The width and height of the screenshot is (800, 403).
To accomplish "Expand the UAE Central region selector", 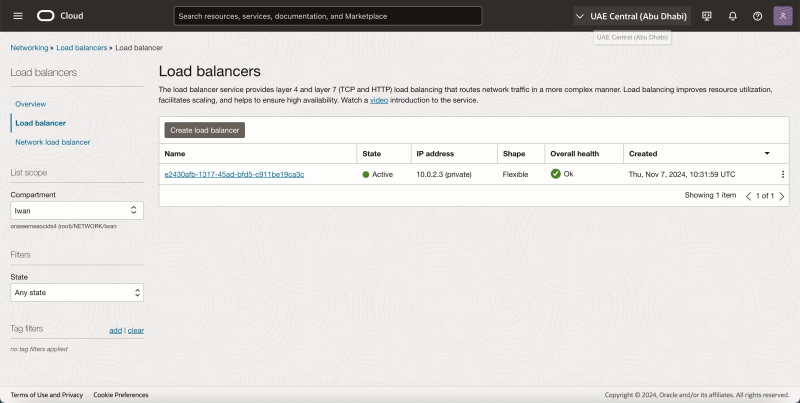I will pyautogui.click(x=632, y=16).
